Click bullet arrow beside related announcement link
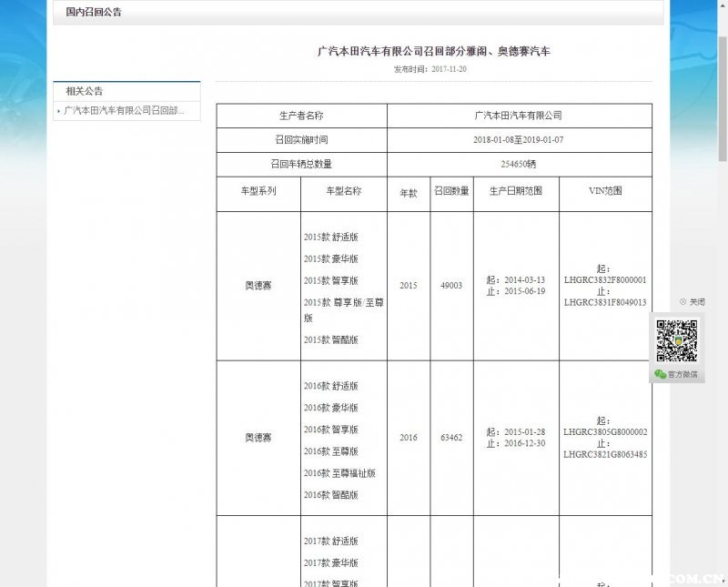Screen dimensions: 728x587 59,111
